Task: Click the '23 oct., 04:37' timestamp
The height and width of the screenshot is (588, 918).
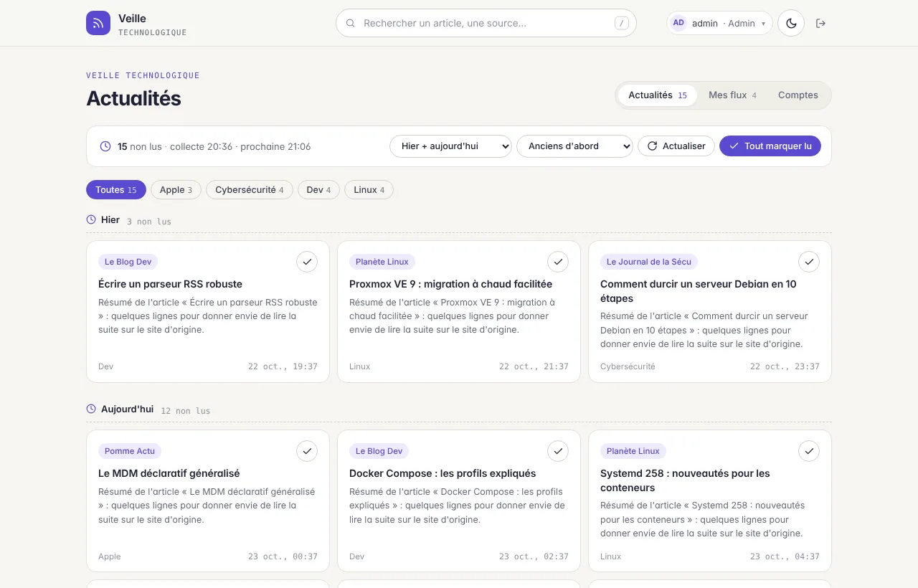Action: tap(785, 556)
